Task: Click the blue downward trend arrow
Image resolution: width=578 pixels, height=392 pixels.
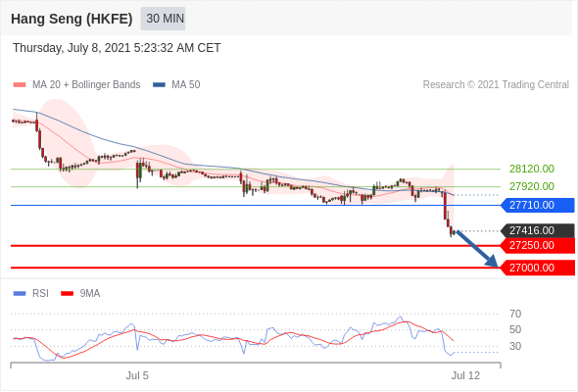Action: point(477,249)
